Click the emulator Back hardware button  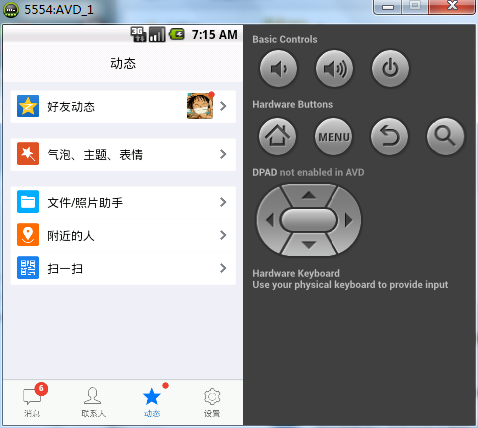389,136
